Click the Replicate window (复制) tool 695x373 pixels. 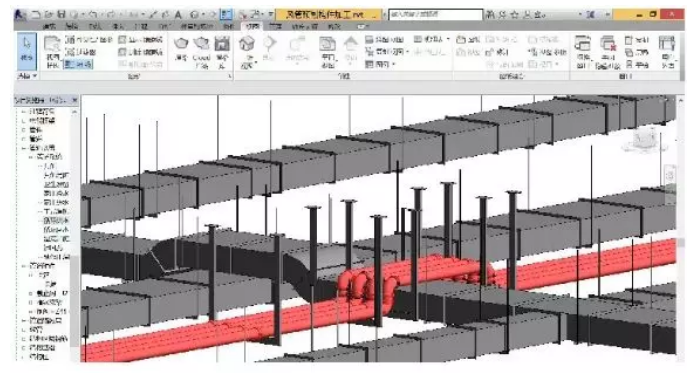click(x=637, y=40)
